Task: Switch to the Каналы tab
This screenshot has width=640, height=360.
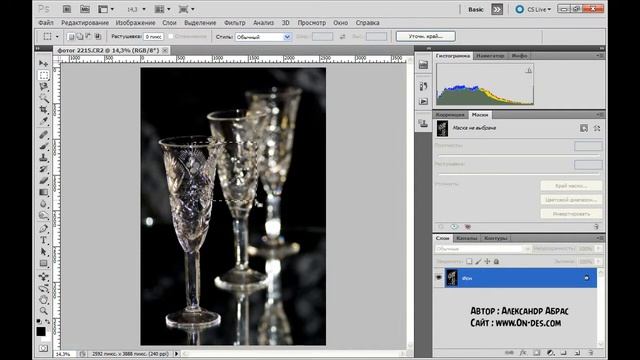Action: tap(467, 238)
